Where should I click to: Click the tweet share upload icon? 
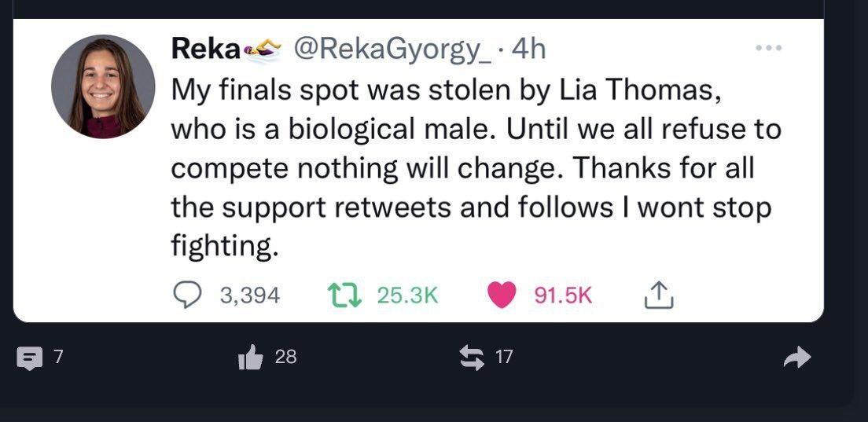659,295
